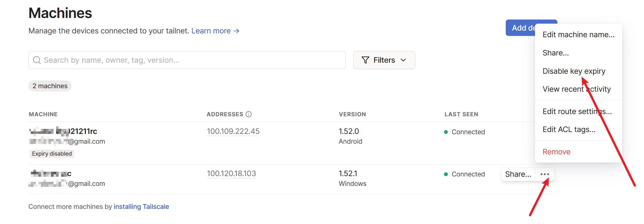
Task: Click the funnel filter icon
Action: coord(365,60)
